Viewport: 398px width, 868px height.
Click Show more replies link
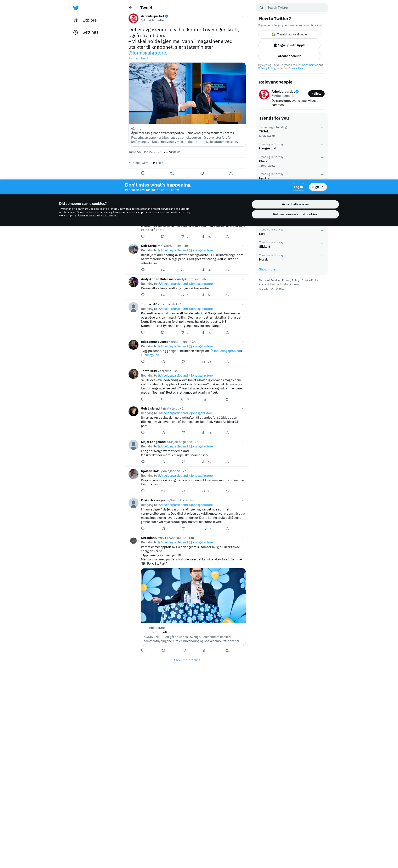(x=187, y=660)
